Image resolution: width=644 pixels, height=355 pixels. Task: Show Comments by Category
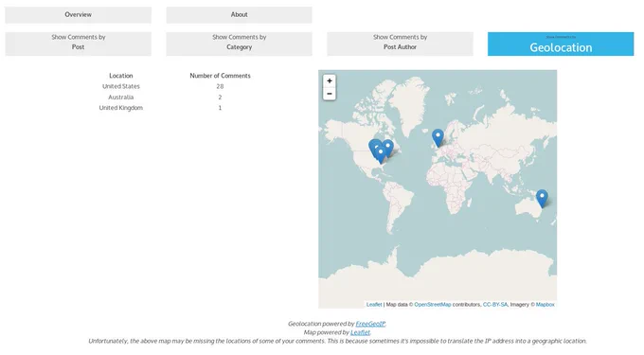click(x=239, y=44)
